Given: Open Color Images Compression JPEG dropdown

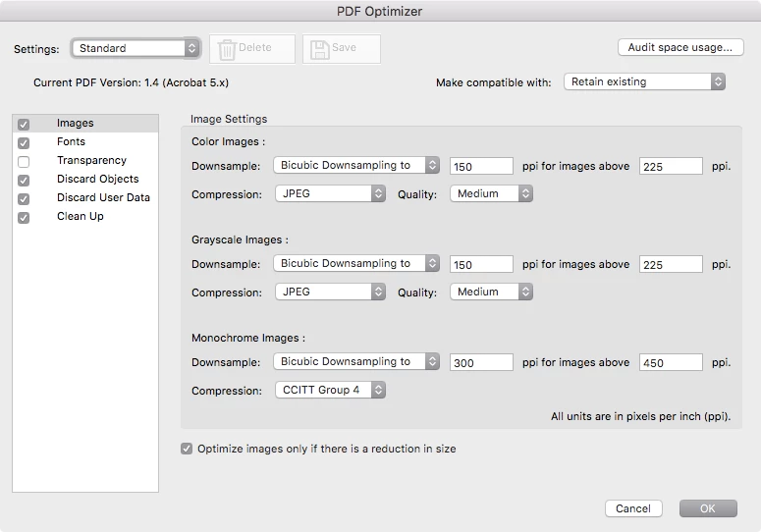Looking at the screenshot, I should 331,193.
